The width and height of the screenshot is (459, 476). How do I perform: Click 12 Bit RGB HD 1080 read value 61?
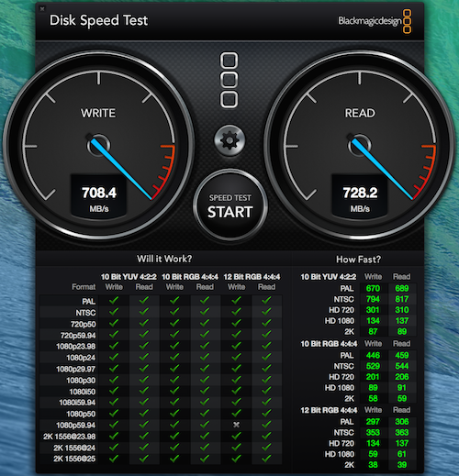point(401,454)
